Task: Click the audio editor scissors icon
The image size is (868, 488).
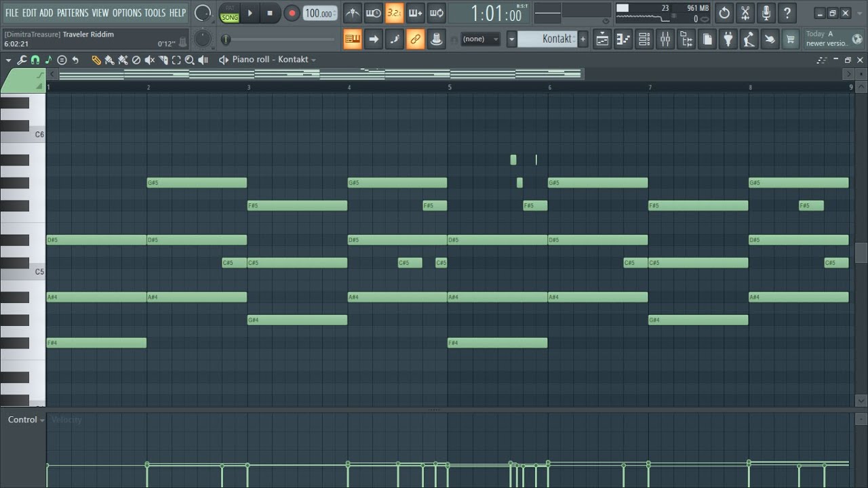Action: (745, 13)
